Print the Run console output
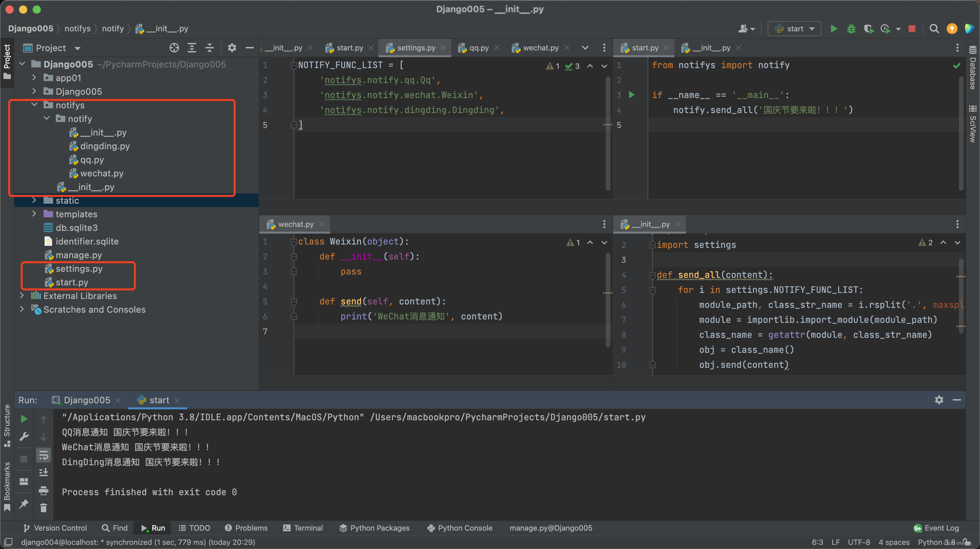Viewport: 980px width, 549px height. [x=43, y=491]
